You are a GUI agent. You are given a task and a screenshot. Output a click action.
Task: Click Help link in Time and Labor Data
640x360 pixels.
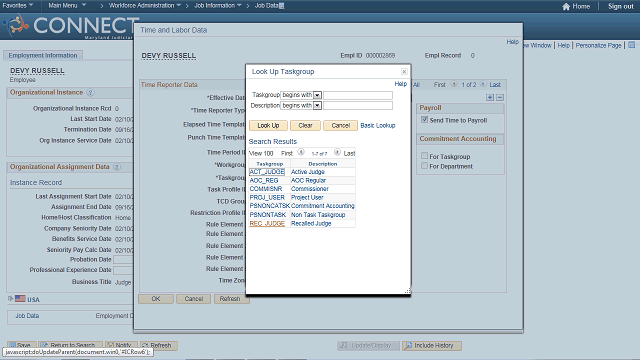[x=512, y=42]
